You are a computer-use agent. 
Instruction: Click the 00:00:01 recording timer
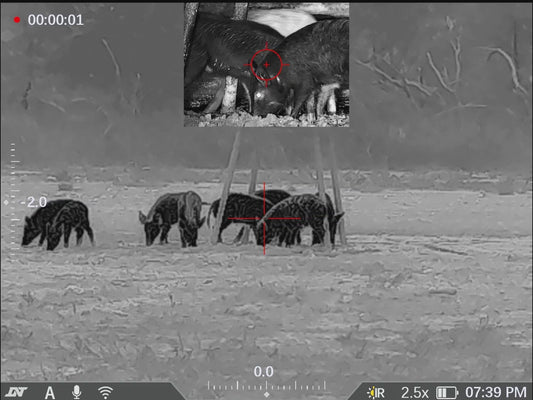pos(56,20)
